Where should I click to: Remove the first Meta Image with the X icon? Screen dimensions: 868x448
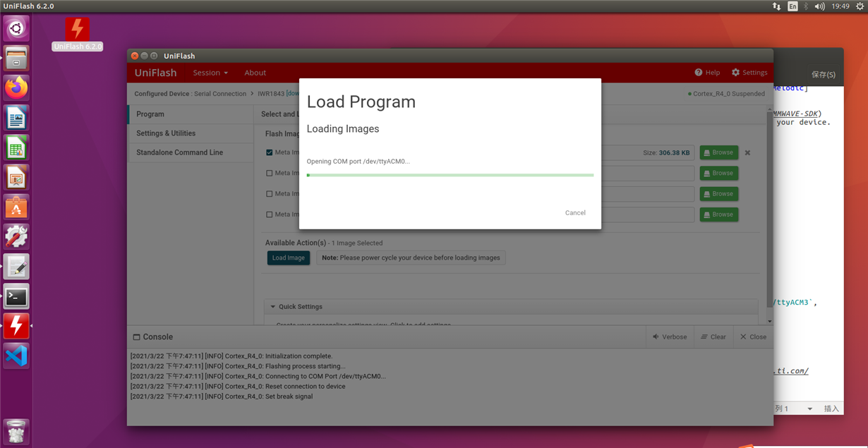(x=747, y=152)
